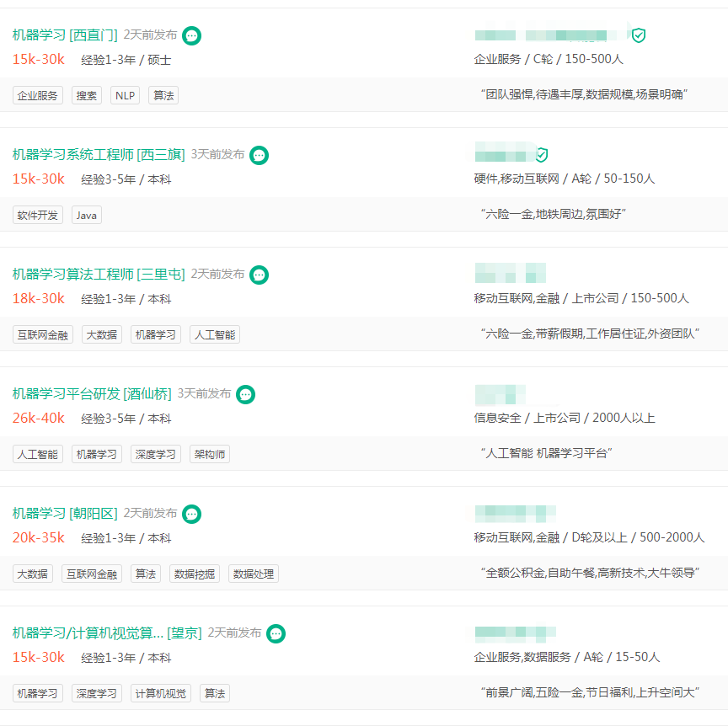Select the Java skill tag
Image resolution: width=728 pixels, height=726 pixels.
[x=87, y=215]
